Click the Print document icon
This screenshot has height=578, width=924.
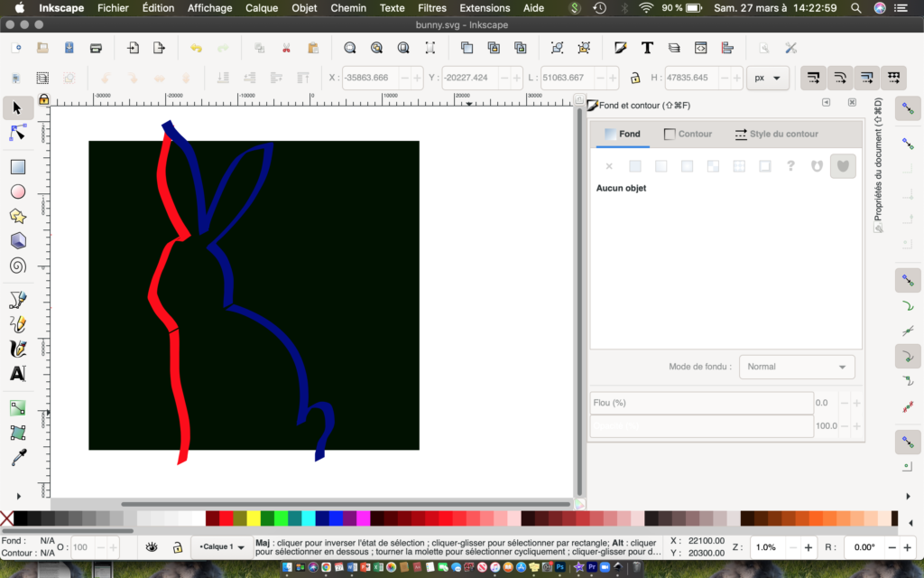tap(95, 48)
